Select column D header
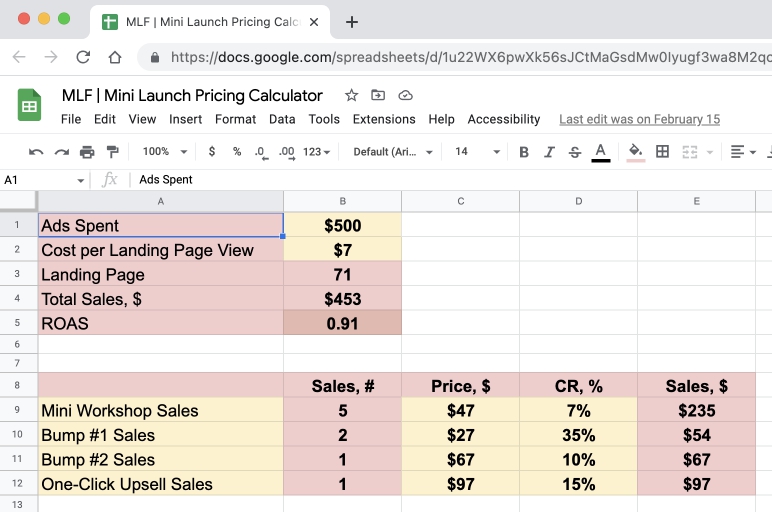 [x=579, y=201]
